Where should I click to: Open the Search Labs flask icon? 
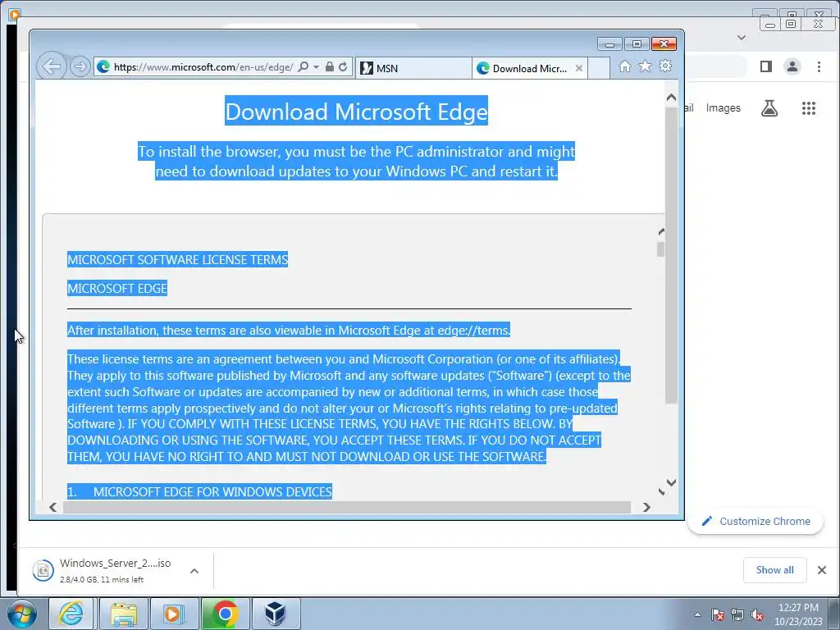click(x=769, y=108)
